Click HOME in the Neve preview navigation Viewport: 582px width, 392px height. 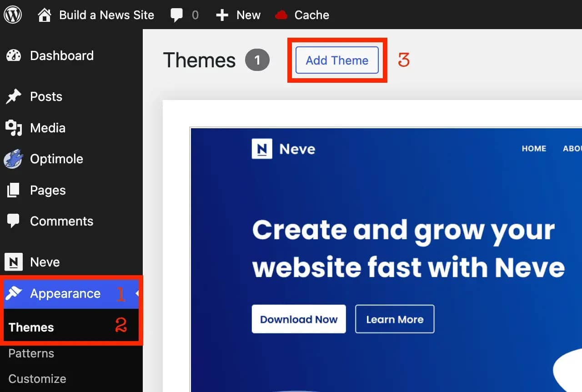click(x=534, y=149)
